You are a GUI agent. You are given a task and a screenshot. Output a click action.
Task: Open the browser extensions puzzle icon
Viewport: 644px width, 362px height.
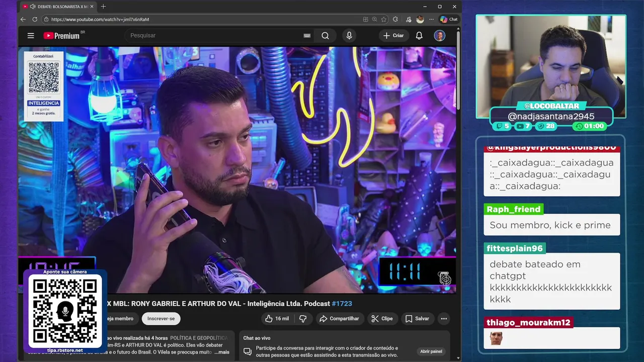tap(395, 19)
